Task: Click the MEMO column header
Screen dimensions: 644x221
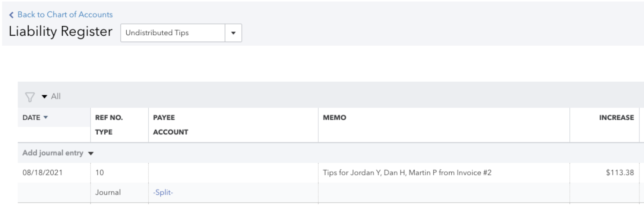Action: pos(334,118)
